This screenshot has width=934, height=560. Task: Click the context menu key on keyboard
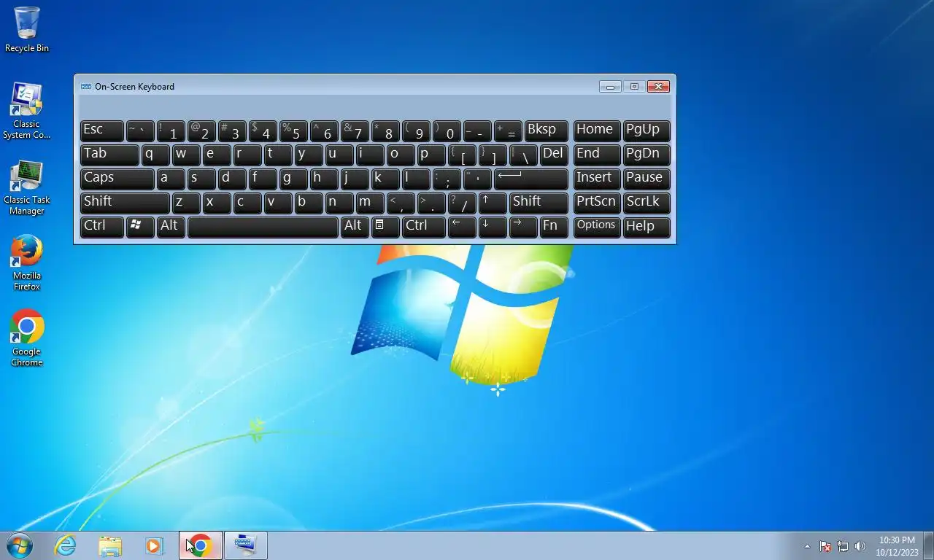pyautogui.click(x=385, y=227)
